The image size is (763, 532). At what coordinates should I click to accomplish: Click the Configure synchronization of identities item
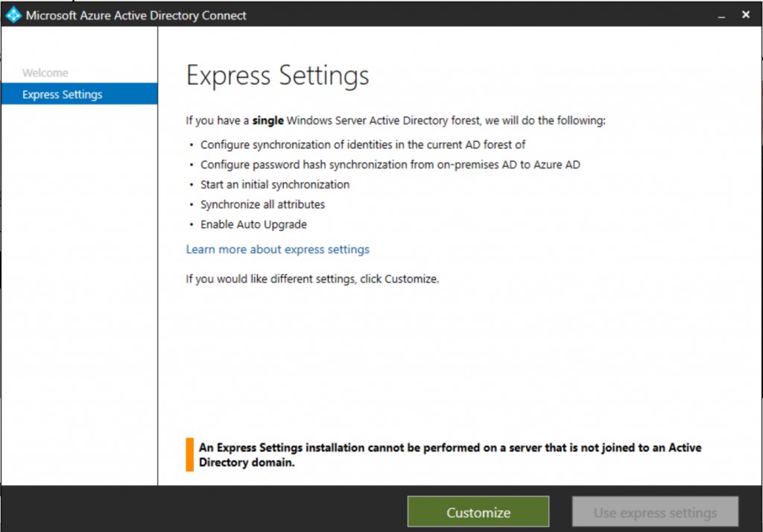click(363, 145)
